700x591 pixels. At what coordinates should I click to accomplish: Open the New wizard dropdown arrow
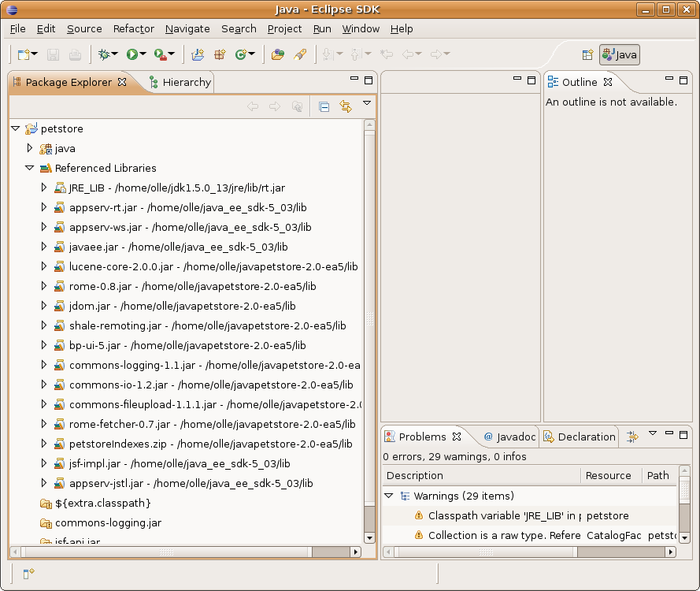(35, 54)
